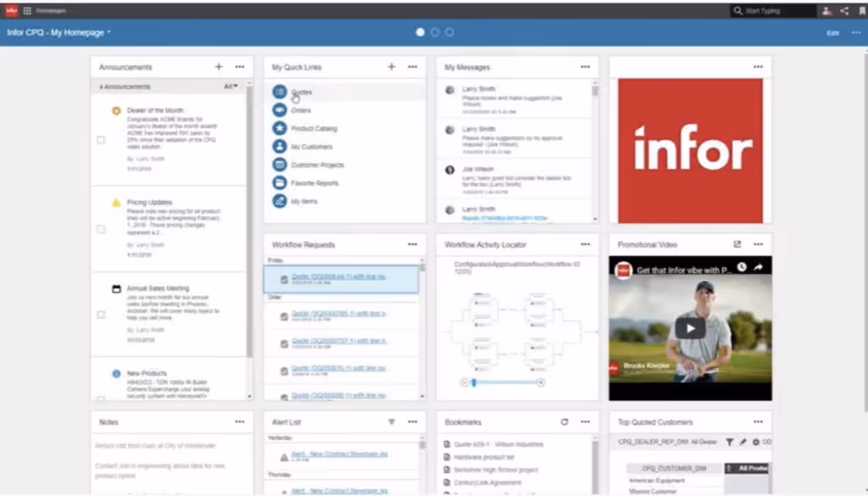Open Hardware product list bookmark
The image size is (868, 496).
(x=484, y=457)
